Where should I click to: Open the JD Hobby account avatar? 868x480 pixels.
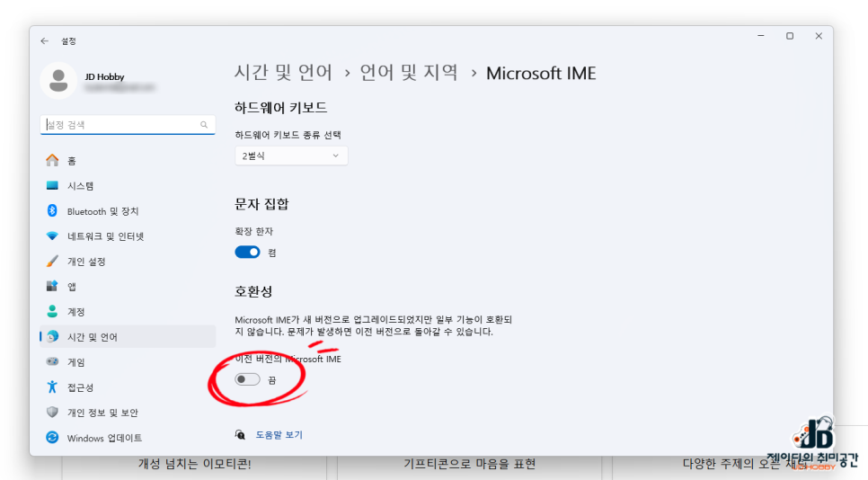click(x=58, y=81)
